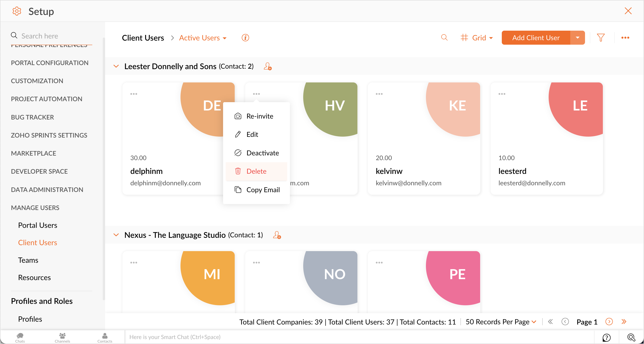The image size is (644, 344).
Task: Open the help icon in bottom bar
Action: pyautogui.click(x=606, y=337)
